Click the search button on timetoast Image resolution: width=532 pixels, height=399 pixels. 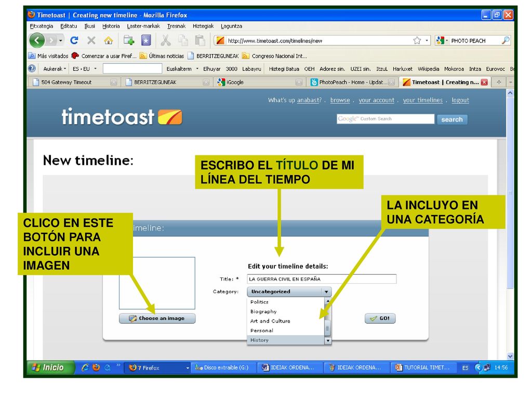tap(452, 119)
